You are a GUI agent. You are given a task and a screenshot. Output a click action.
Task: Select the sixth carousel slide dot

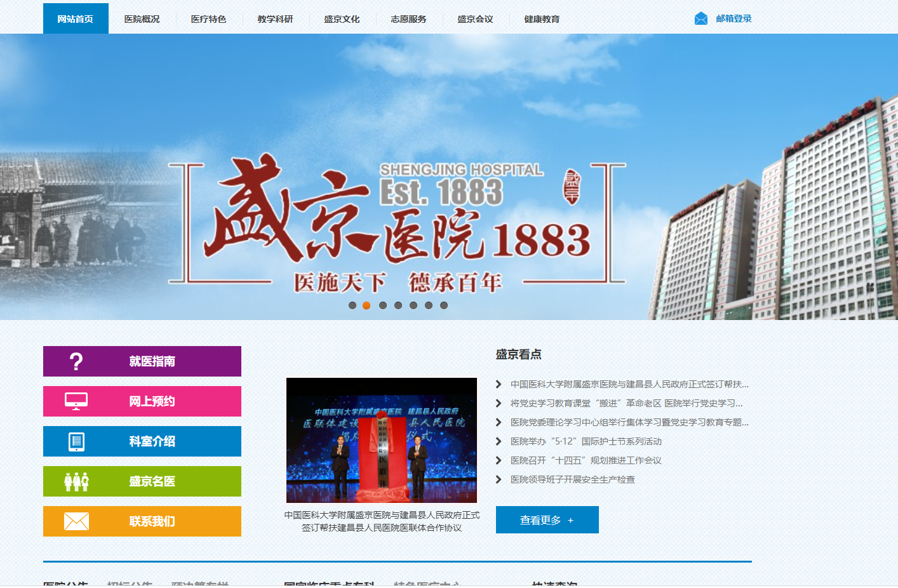429,305
